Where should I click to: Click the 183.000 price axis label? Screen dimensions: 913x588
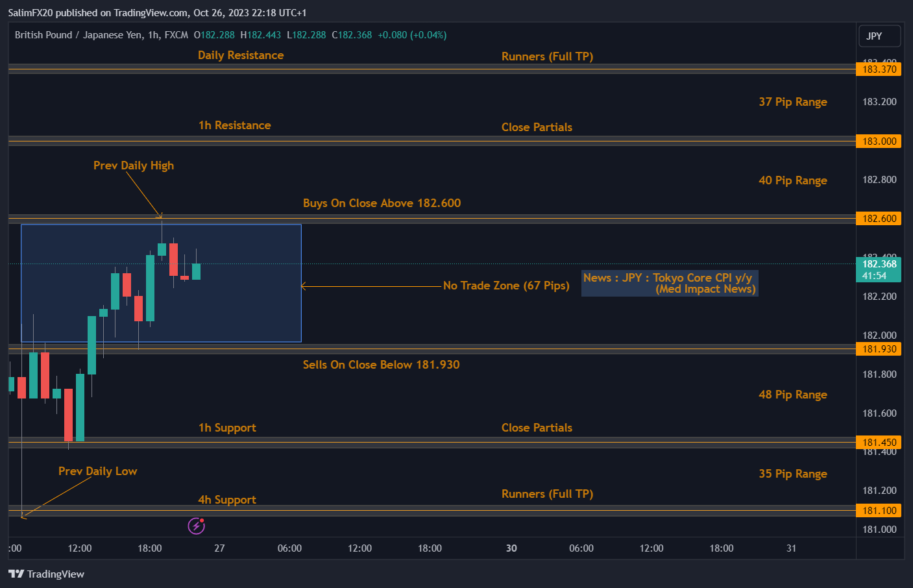click(x=879, y=141)
